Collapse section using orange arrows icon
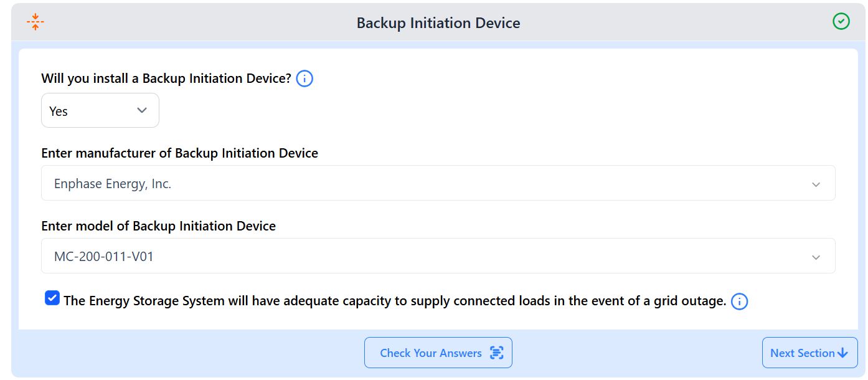 pos(35,22)
